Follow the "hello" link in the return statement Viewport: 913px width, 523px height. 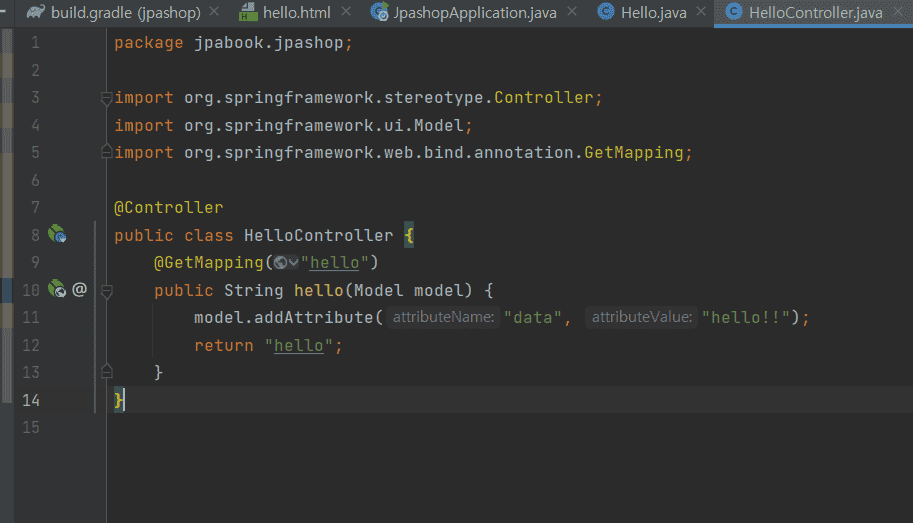tap(299, 345)
